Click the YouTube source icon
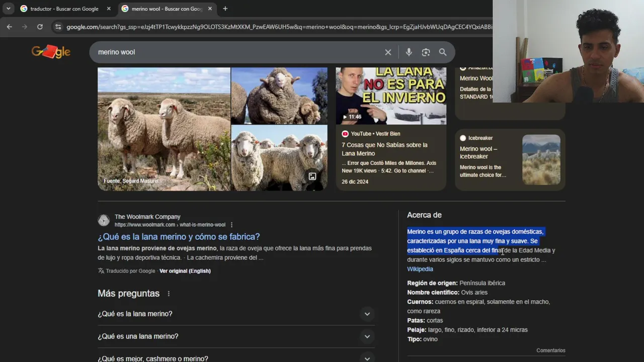This screenshot has height=362, width=644. [345, 134]
